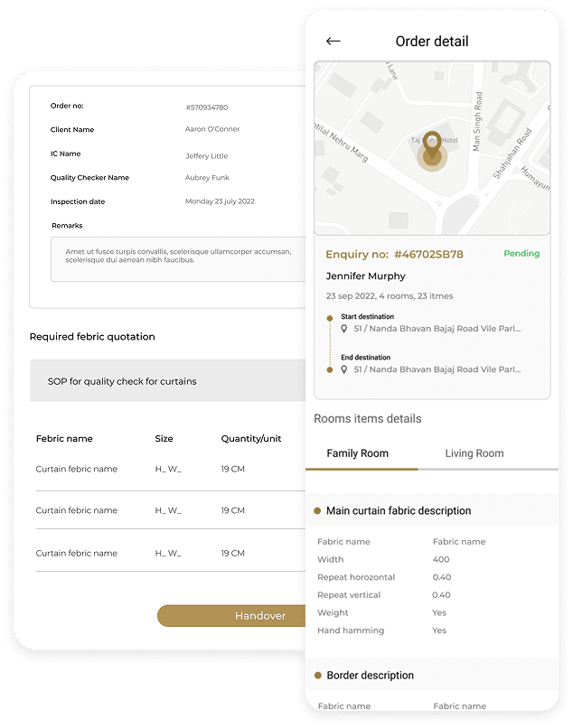Click the Pending status label
Viewport: 573px width, 728px height.
coord(521,254)
